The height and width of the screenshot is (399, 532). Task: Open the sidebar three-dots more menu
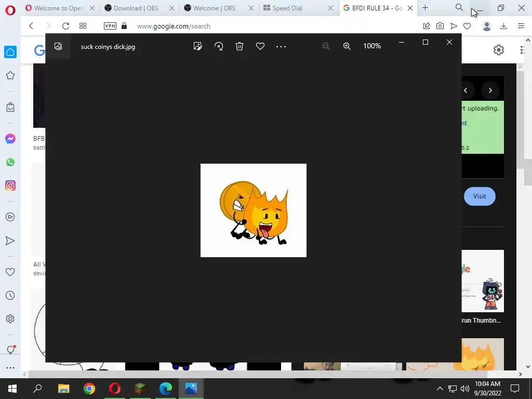tap(10, 368)
